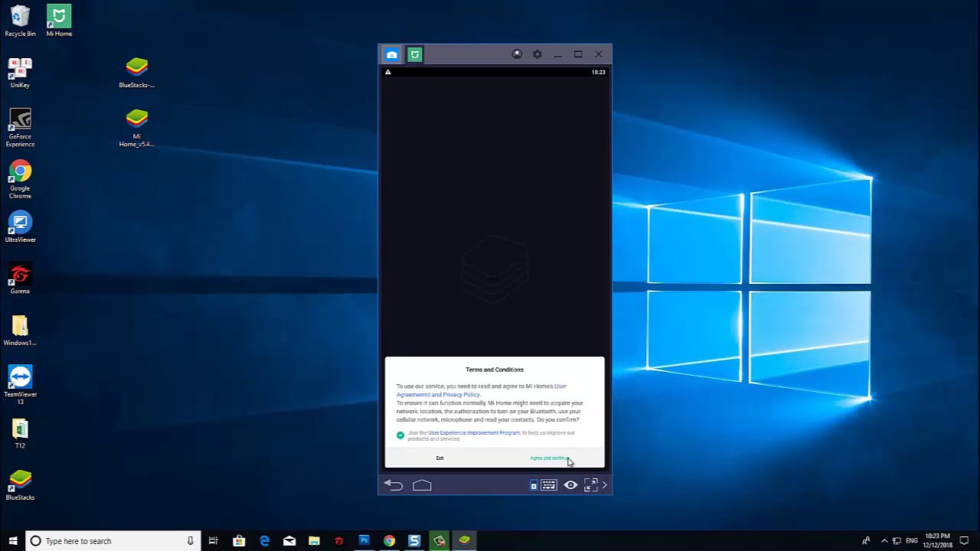The width and height of the screenshot is (980, 551).
Task: Open the Action Center notifications icon
Action: point(965,541)
